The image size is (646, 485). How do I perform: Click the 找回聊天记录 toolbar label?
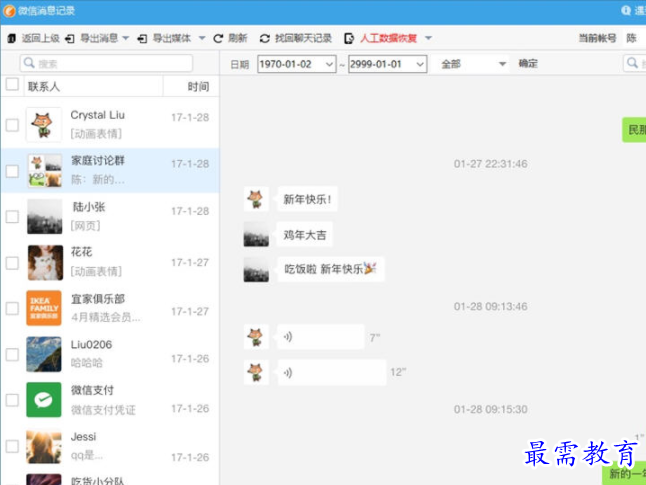[303, 38]
